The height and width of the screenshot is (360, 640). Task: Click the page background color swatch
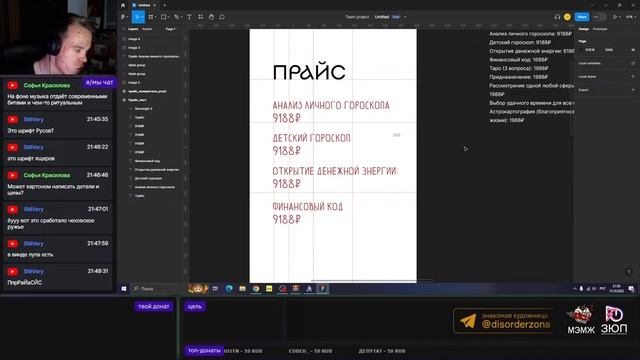click(581, 50)
